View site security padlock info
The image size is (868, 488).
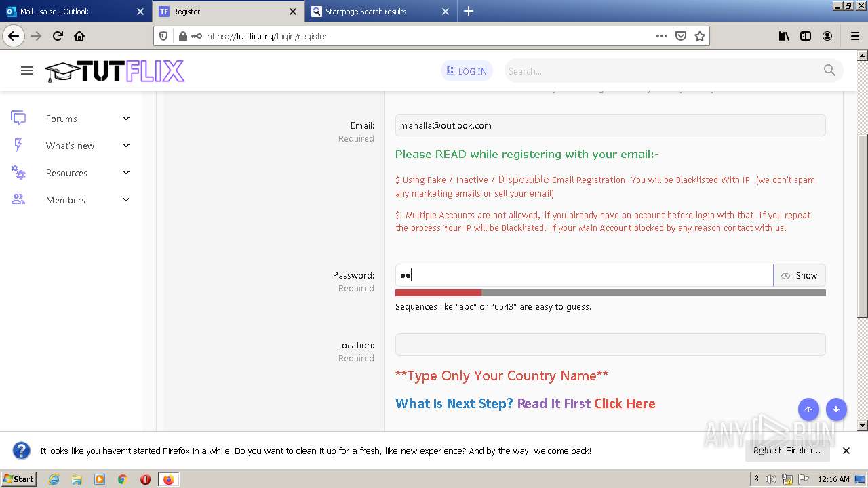pos(182,36)
